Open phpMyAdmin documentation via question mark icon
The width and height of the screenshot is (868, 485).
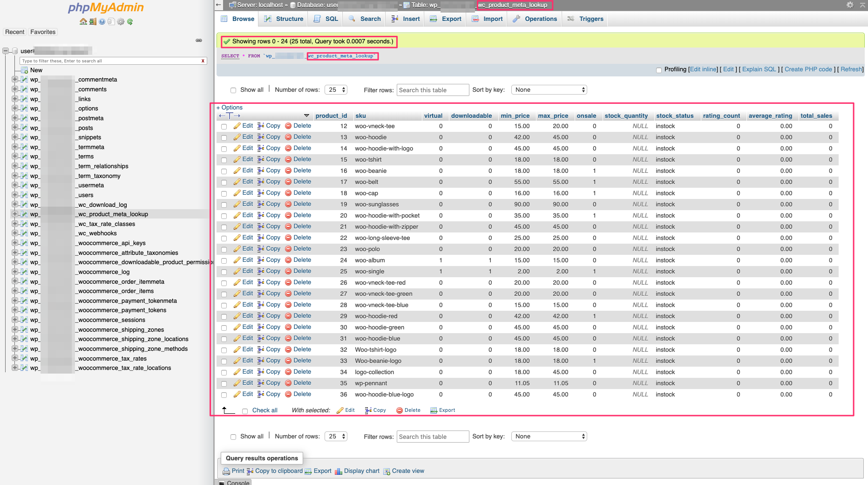102,21
